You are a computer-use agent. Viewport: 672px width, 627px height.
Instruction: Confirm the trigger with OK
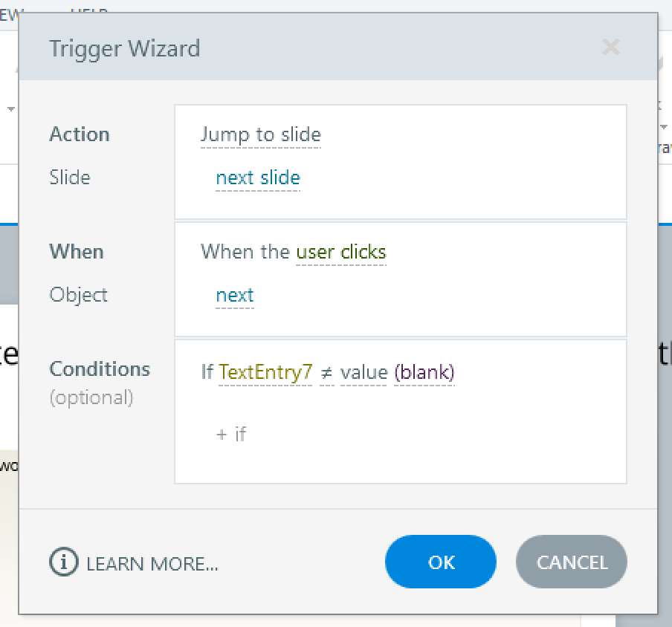[440, 562]
